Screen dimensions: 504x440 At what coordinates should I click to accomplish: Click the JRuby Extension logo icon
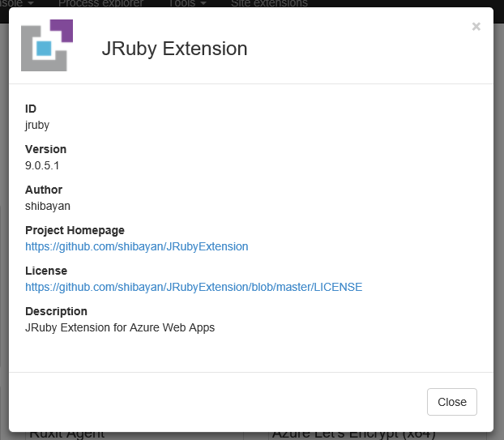(x=47, y=45)
